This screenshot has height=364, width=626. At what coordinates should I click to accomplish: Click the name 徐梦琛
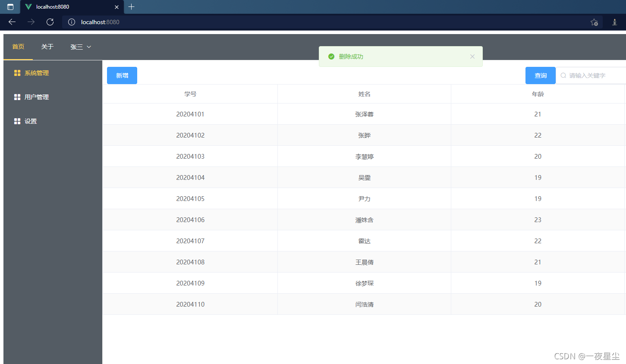click(x=365, y=283)
